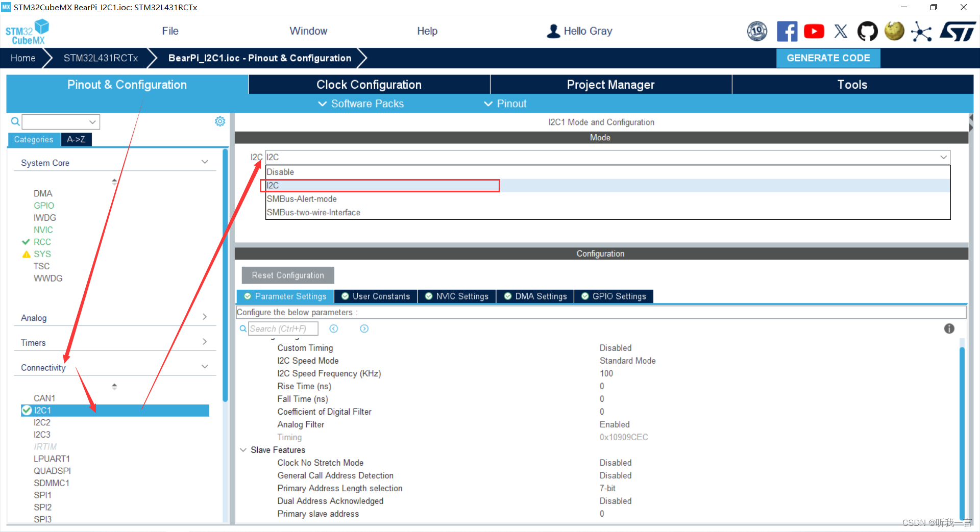Viewport: 980px width, 532px height.
Task: Open the peripheral search combo box dropdown
Action: click(x=92, y=122)
